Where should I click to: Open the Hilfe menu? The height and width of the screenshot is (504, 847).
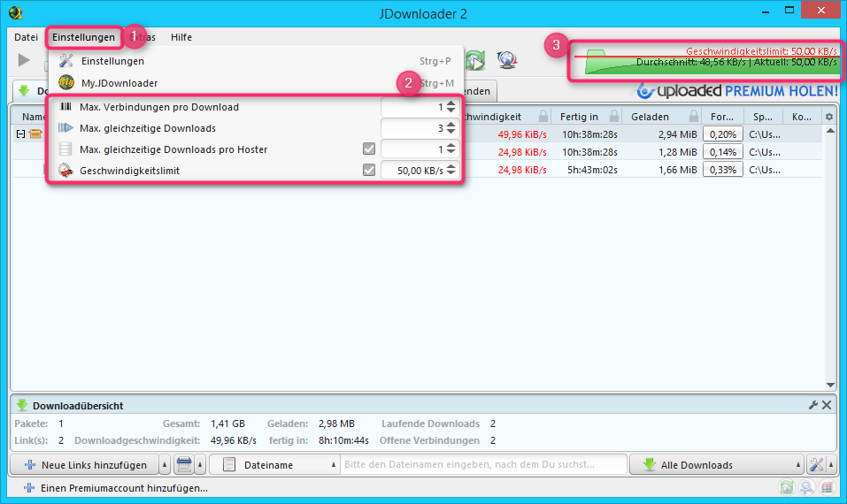pyautogui.click(x=181, y=37)
